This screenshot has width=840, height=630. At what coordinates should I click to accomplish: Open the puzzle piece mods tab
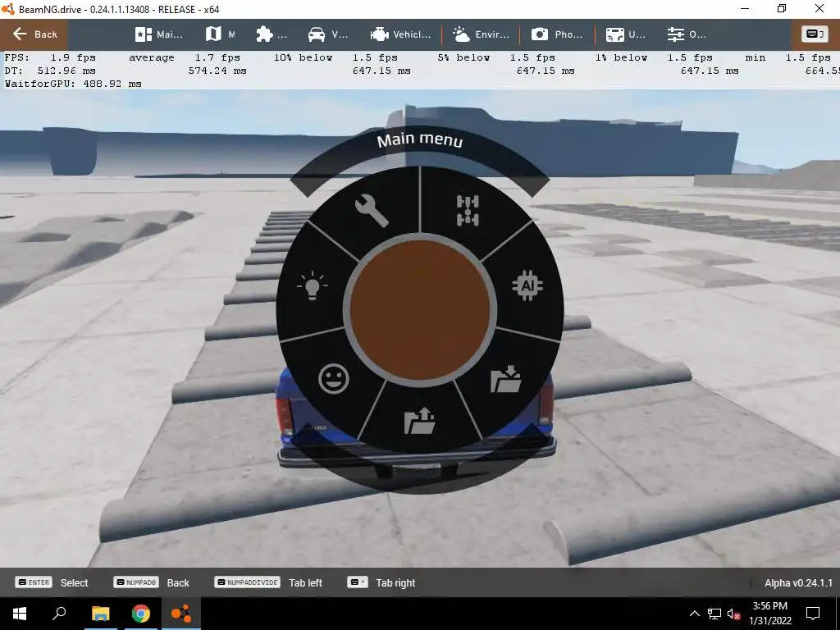tap(271, 34)
